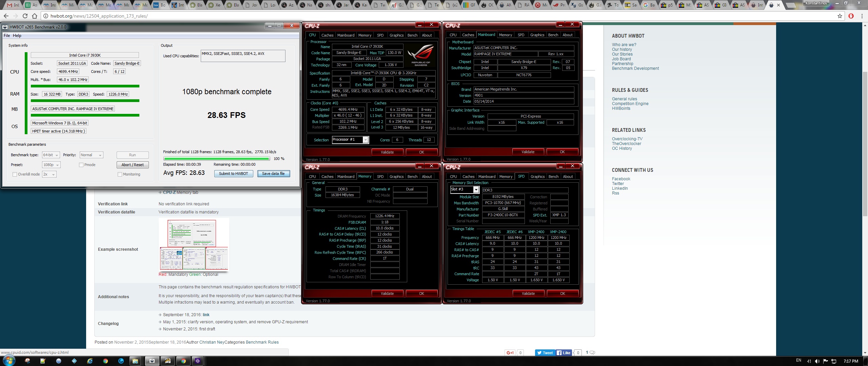Open the Benchmark type 64-bit dropdown
Viewport: 868px width, 366px height.
(51, 155)
